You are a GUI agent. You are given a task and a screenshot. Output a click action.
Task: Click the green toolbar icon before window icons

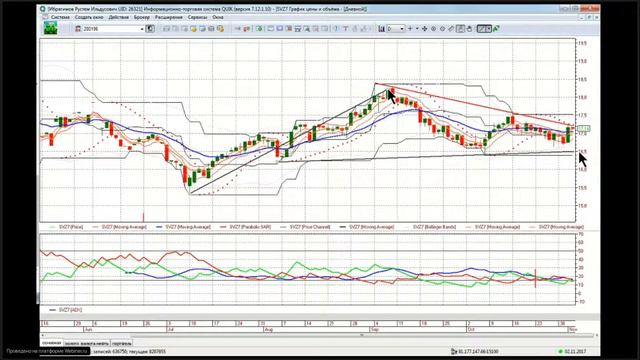(x=259, y=29)
